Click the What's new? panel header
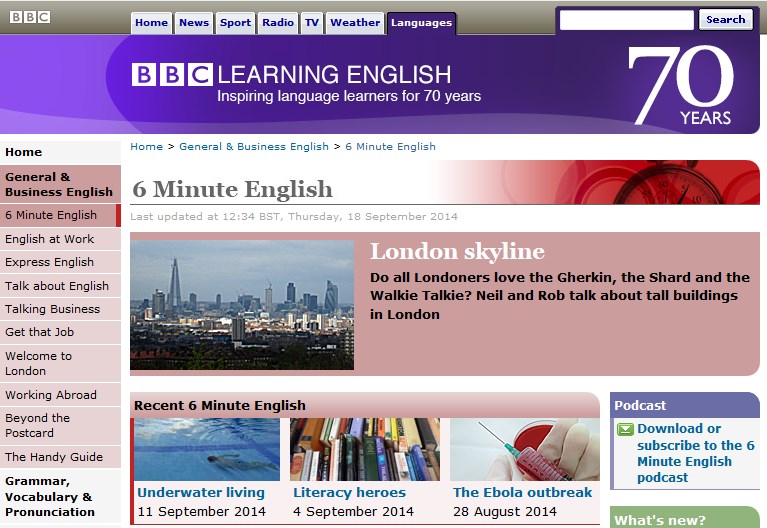Screen dimensions: 767x528 (685, 518)
